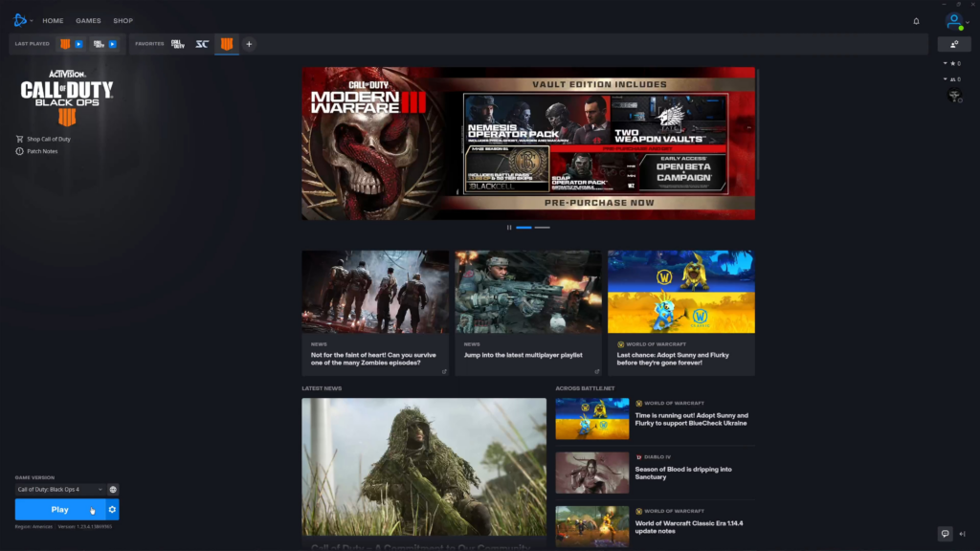Click the 'ACROSS BATTLE.NET' heading
This screenshot has width=980, height=551.
(x=585, y=388)
